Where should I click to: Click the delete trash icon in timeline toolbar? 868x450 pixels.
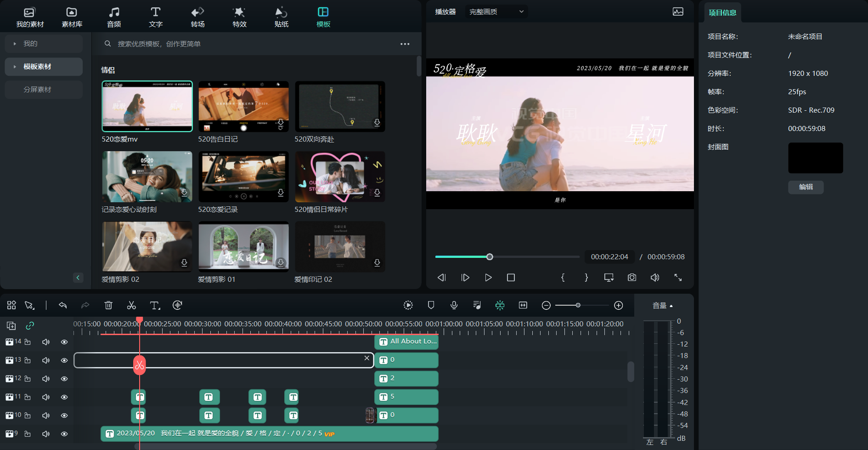tap(108, 305)
